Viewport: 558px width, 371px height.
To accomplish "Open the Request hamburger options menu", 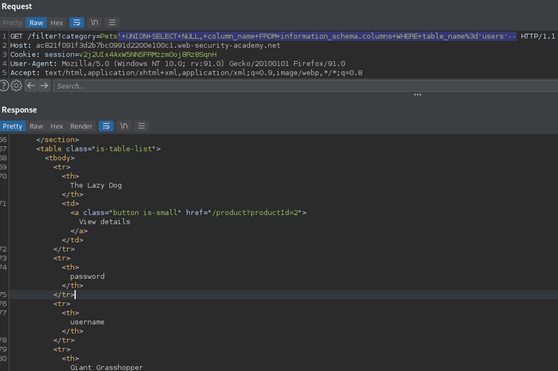I will (112, 23).
